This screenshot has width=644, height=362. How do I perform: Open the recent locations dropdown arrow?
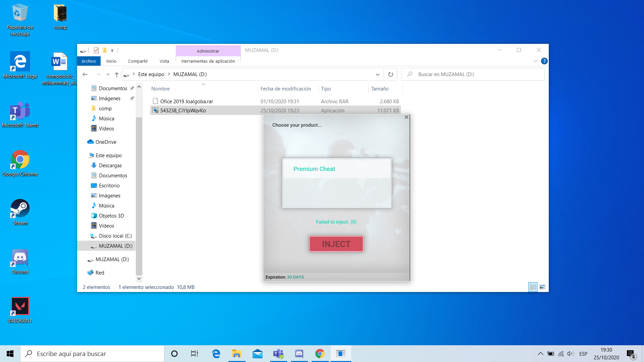click(x=108, y=74)
